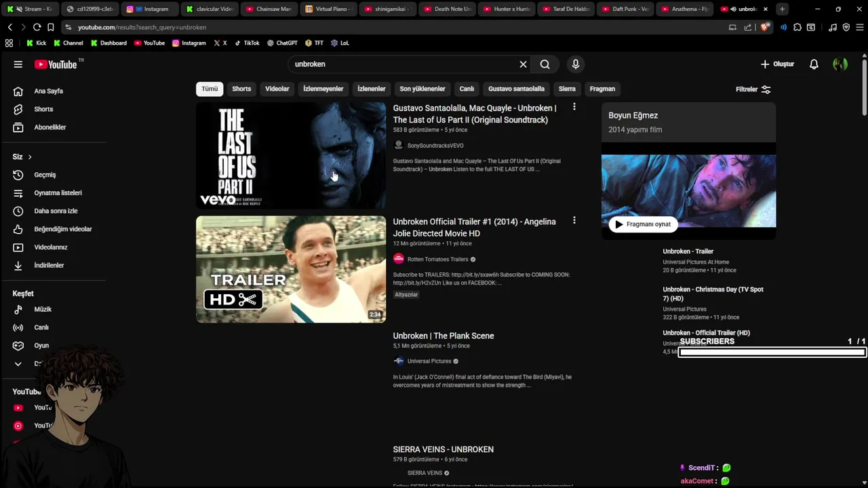
Task: Go to the YouTube logo home link
Action: [x=56, y=64]
